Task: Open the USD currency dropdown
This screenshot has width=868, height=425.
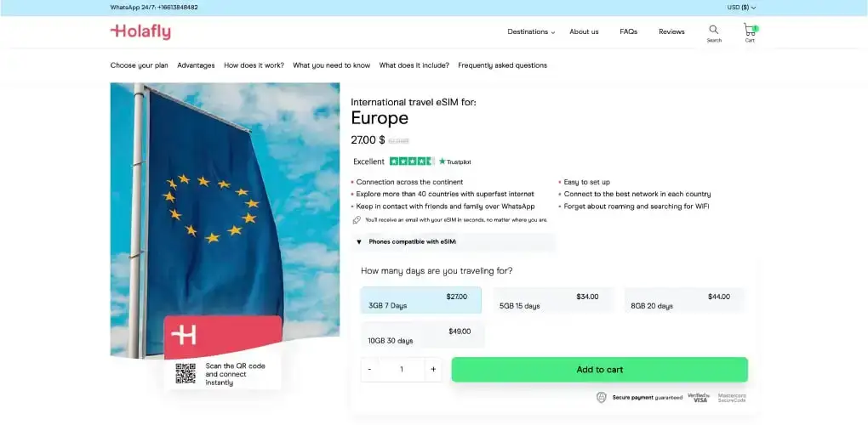Action: (741, 8)
